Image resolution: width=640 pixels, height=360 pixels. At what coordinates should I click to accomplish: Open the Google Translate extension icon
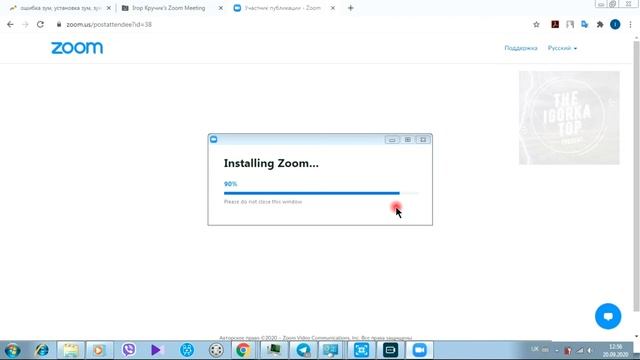tap(585, 24)
